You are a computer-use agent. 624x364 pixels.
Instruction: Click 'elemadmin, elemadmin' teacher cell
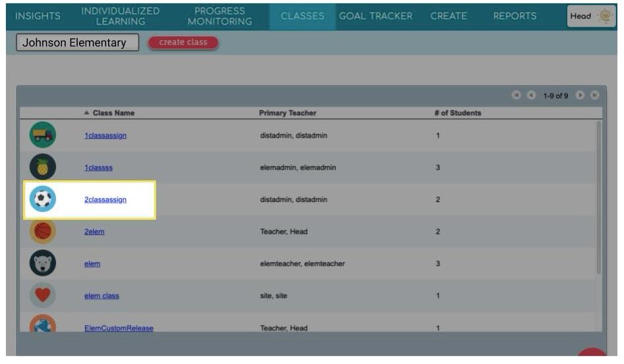298,167
